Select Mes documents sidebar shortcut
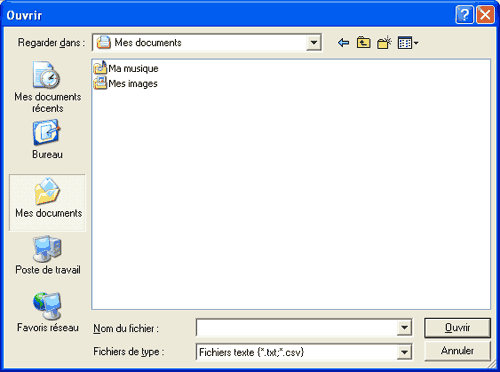This screenshot has height=372, width=500. (x=47, y=202)
